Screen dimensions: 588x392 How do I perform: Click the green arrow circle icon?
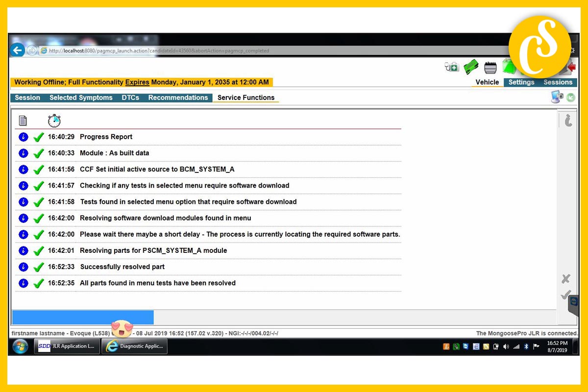click(x=571, y=98)
